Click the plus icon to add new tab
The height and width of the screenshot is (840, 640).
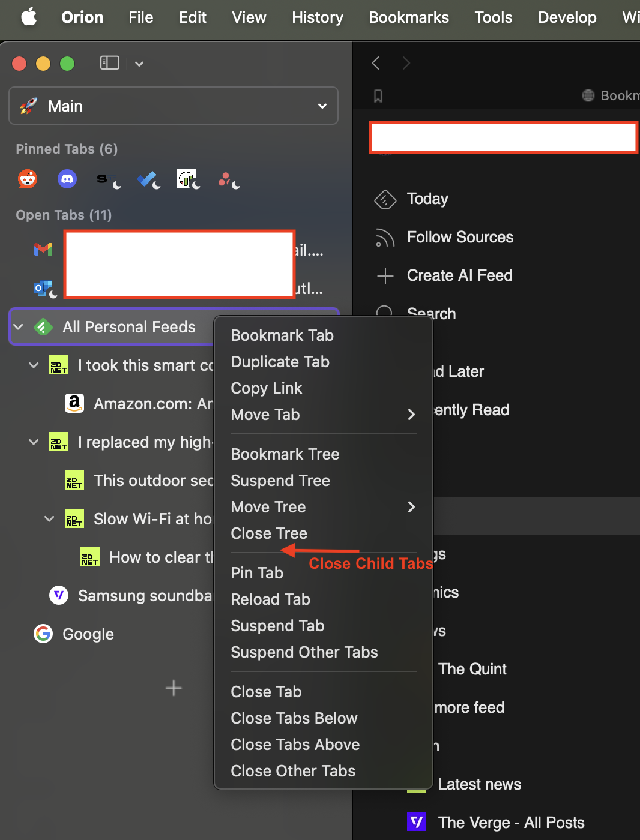point(174,688)
